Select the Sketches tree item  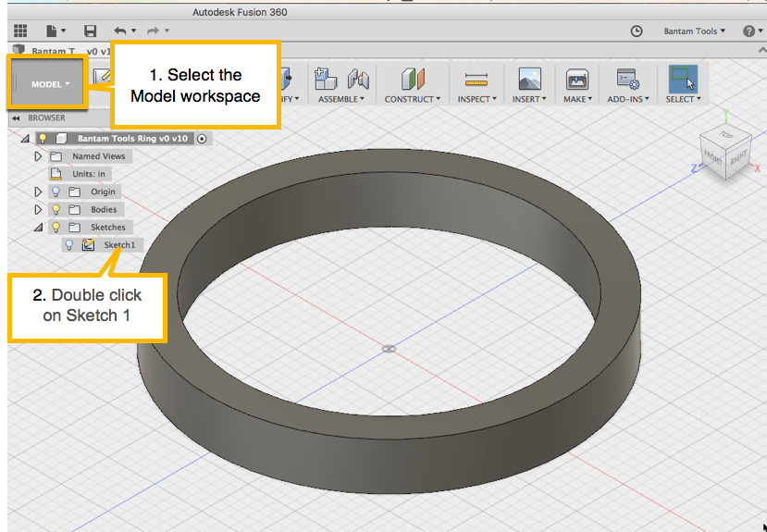tap(107, 227)
